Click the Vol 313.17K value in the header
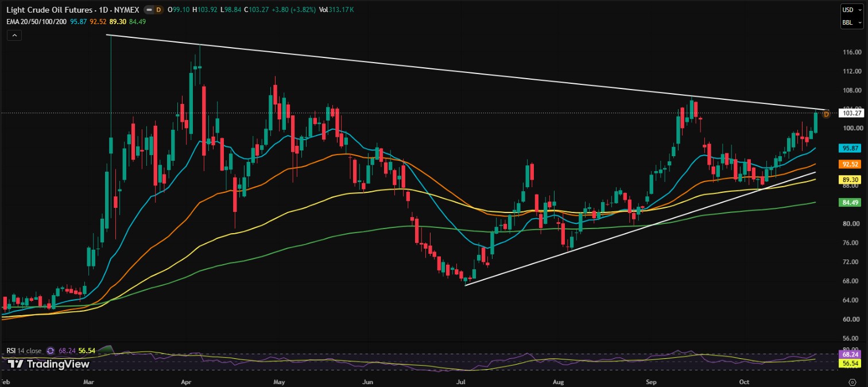 (336, 10)
